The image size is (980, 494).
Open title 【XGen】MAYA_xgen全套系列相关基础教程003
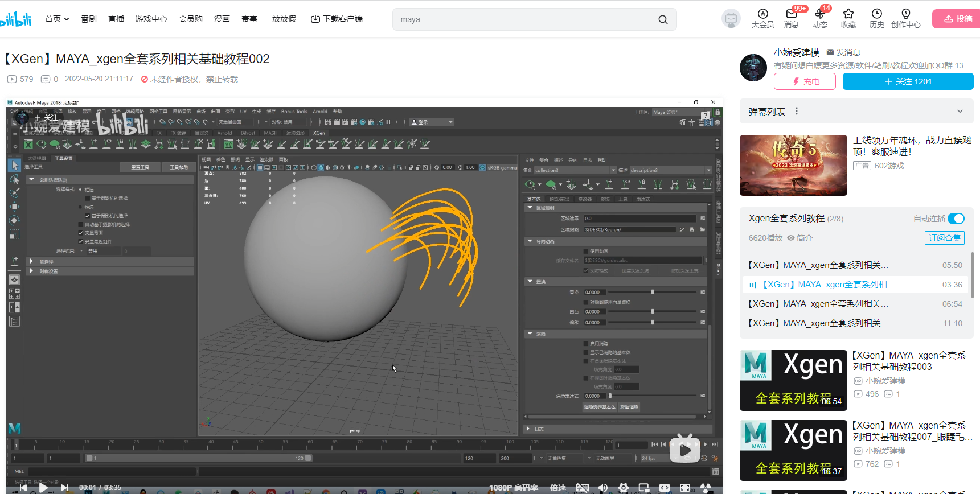(909, 361)
